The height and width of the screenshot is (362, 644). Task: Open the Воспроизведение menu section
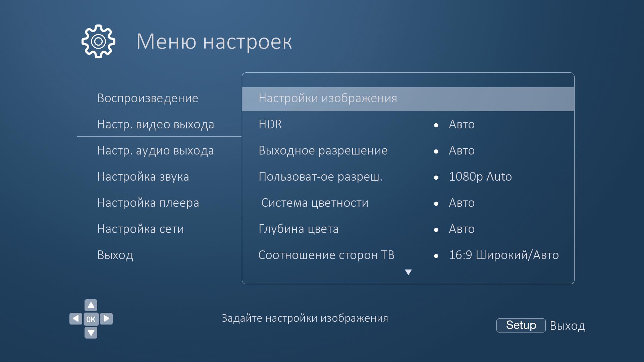148,98
